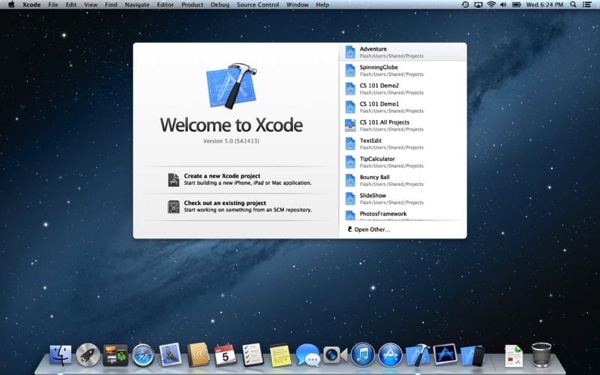Open the Source Control menu
Viewport: 600px width, 375px height.
pyautogui.click(x=258, y=5)
